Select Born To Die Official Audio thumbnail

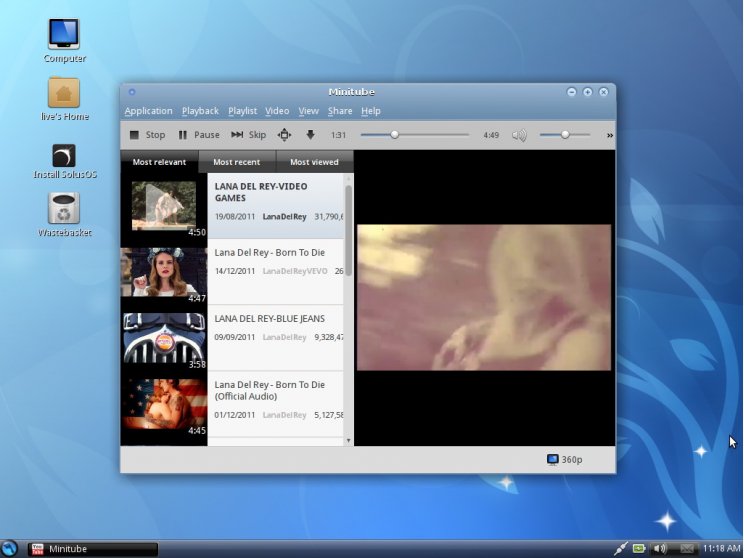(x=164, y=404)
